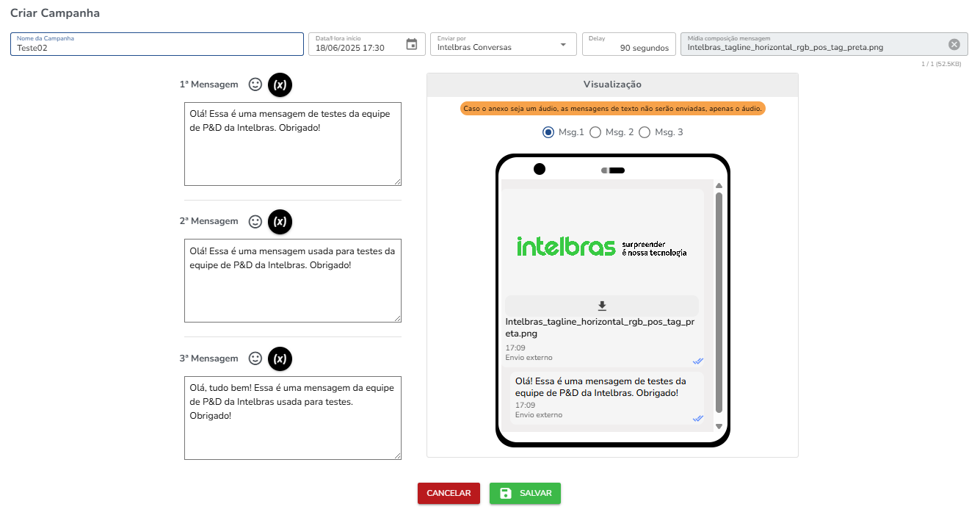This screenshot has height=515, width=980.
Task: Click the phone preview scrollbar thumb
Action: coord(719,303)
